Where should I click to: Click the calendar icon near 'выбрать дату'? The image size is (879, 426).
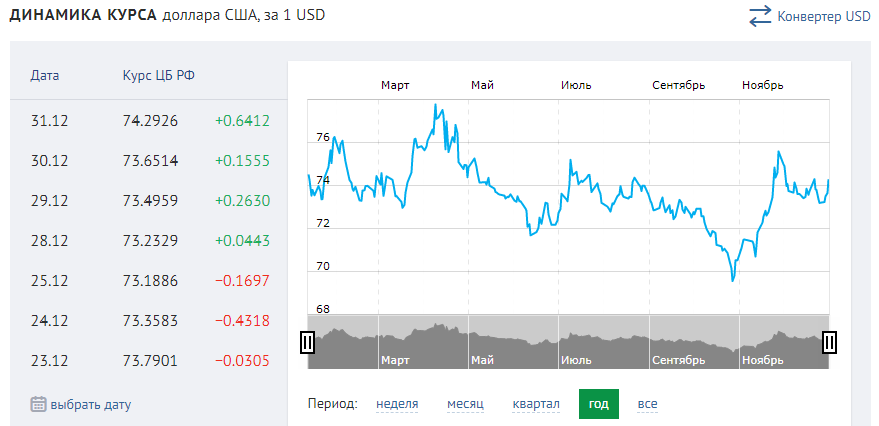click(38, 405)
